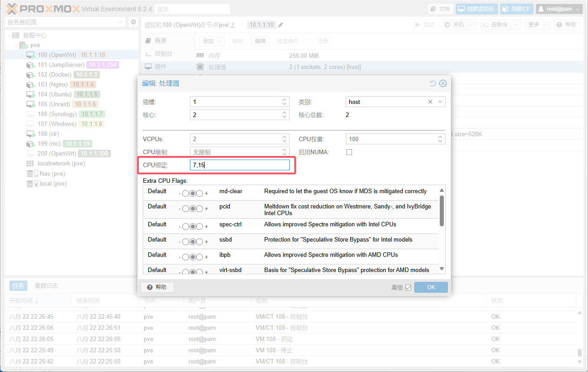Click the 关机 shutdown button
This screenshot has height=372, width=588.
coord(455,25)
